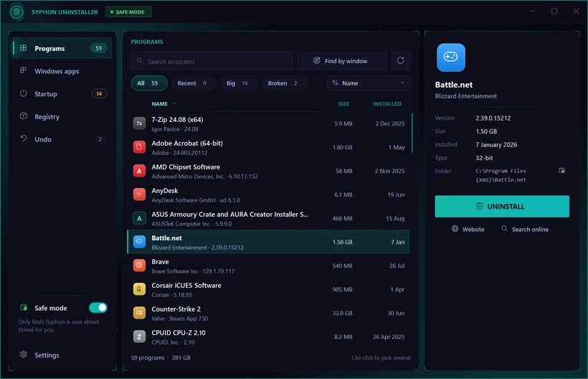Click the CPUID CPU-Z icon
Screen dimensions: 588x379
139,337
